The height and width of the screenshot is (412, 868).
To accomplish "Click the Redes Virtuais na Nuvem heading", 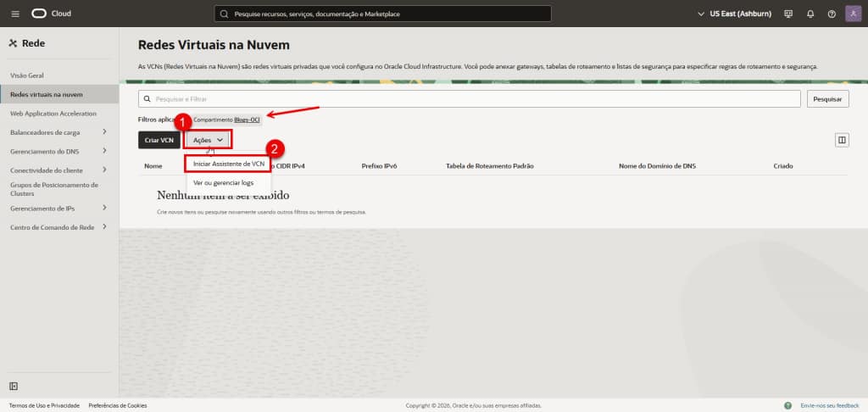I will pos(214,45).
